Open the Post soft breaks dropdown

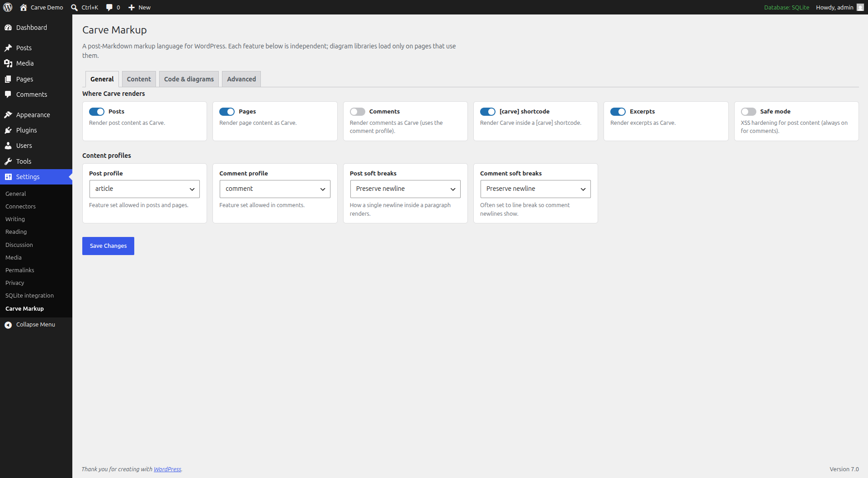[406, 189]
